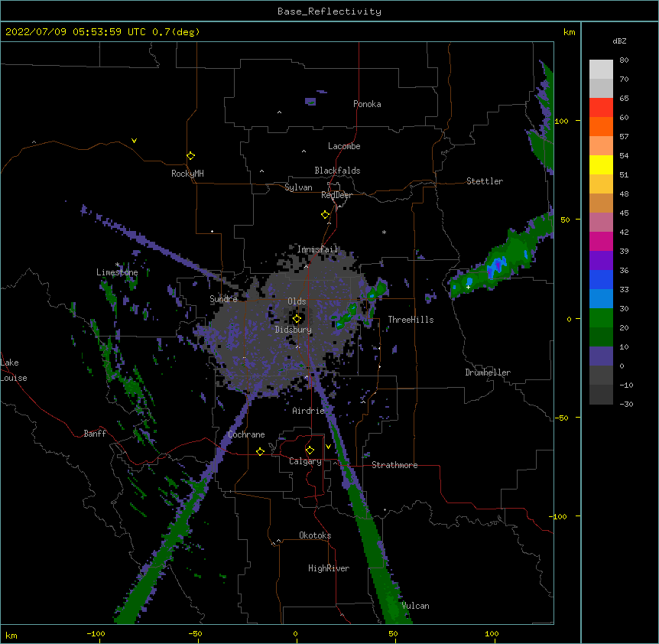Click the Okotoks city label

315,535
